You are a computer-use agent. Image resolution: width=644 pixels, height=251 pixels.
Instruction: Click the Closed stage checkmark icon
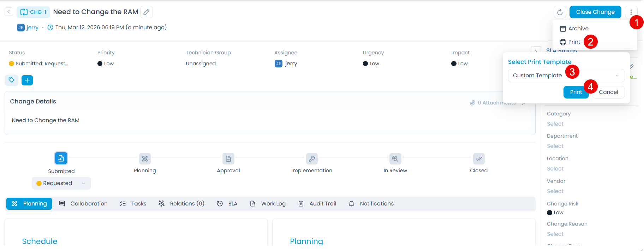479,159
